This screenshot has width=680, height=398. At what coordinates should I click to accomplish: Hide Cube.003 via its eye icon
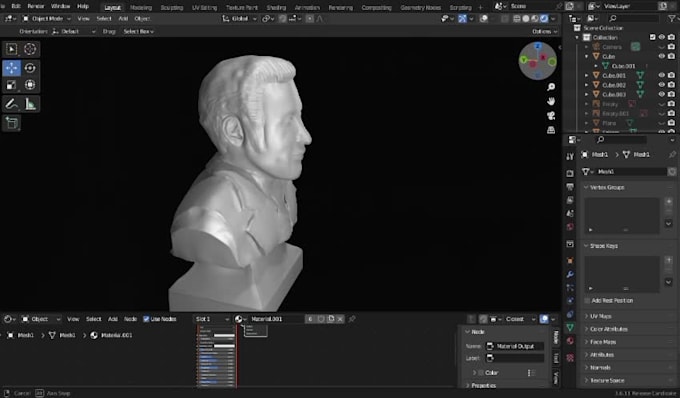click(x=662, y=95)
